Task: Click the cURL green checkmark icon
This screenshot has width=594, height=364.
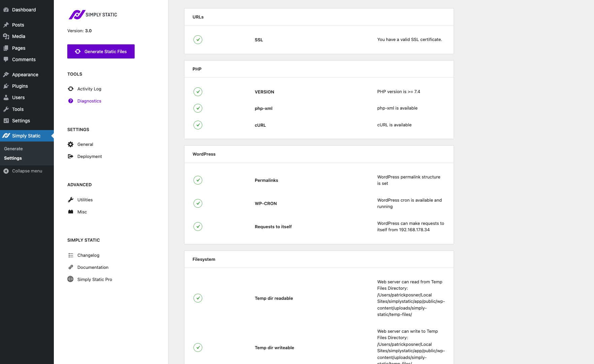Action: pyautogui.click(x=198, y=125)
